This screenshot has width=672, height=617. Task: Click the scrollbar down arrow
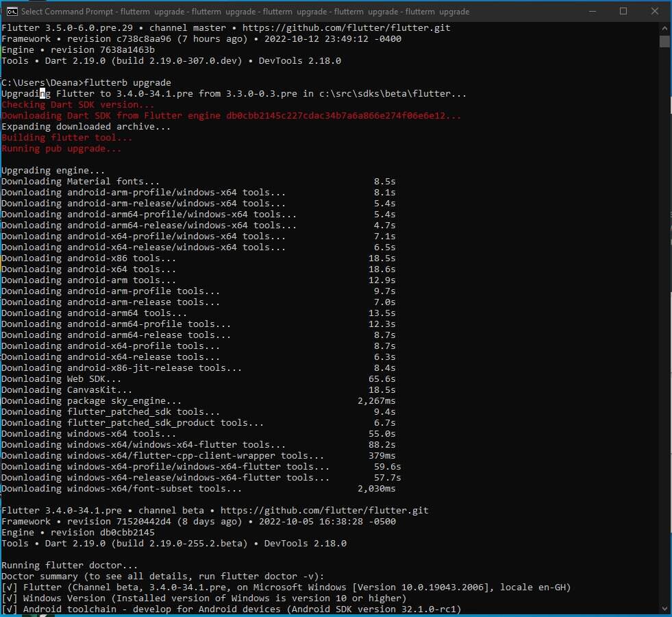(x=665, y=606)
